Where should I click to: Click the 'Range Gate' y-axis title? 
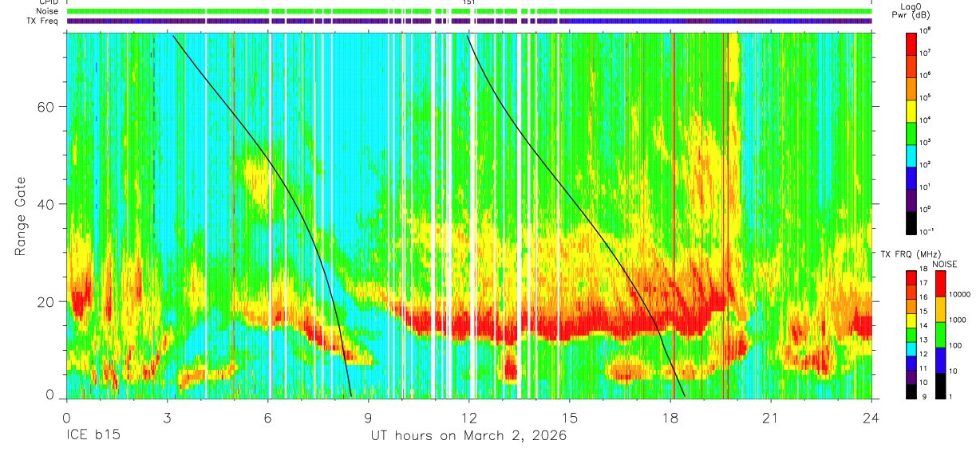[20, 215]
